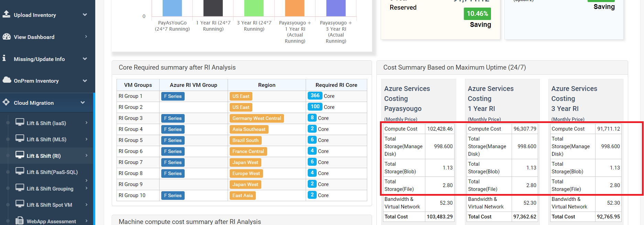This screenshot has height=225, width=644.
Task: Click the 366 required core badge
Action: coord(315,96)
